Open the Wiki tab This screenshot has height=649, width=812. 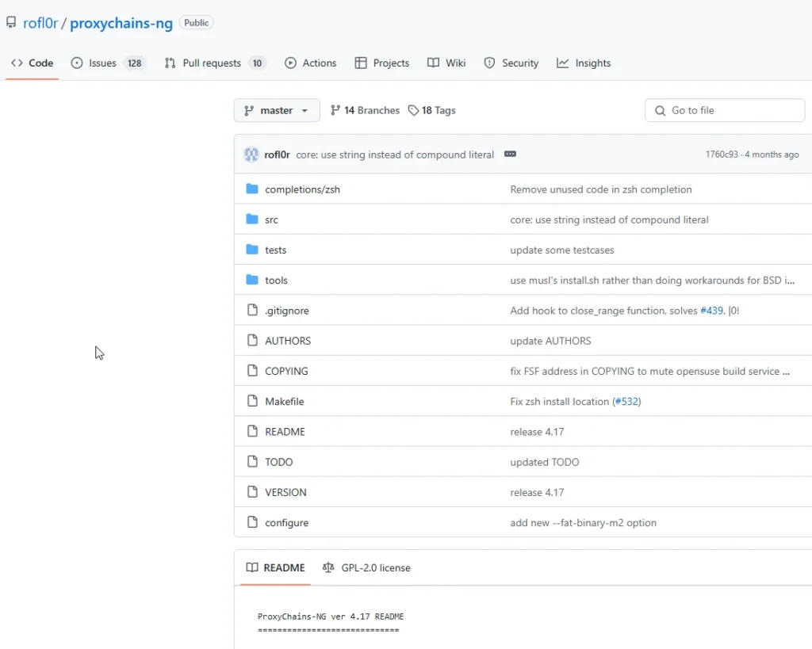(446, 63)
